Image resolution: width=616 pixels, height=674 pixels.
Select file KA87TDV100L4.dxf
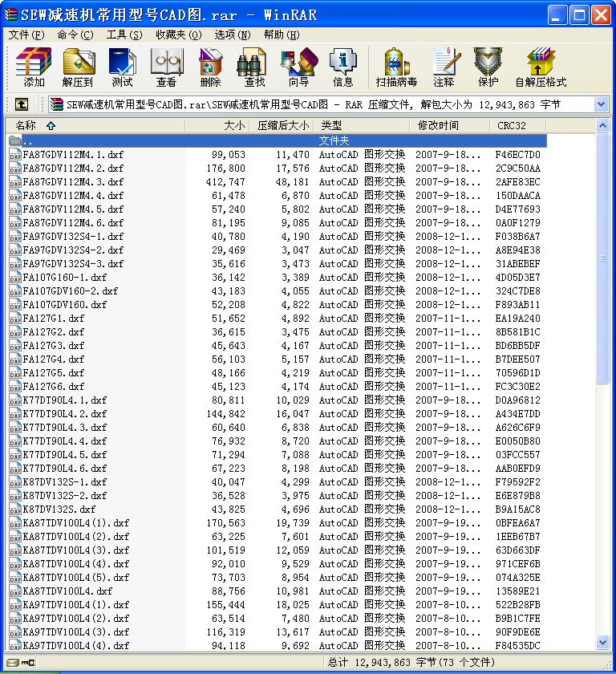[67, 591]
